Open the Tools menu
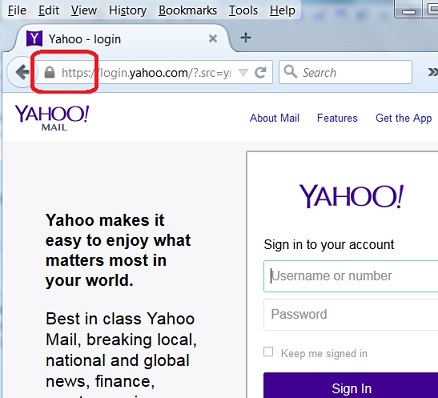This screenshot has height=398, width=438. [x=243, y=10]
